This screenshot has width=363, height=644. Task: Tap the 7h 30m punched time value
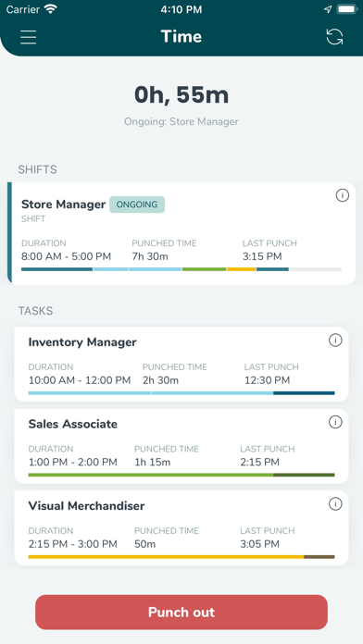coord(150,256)
